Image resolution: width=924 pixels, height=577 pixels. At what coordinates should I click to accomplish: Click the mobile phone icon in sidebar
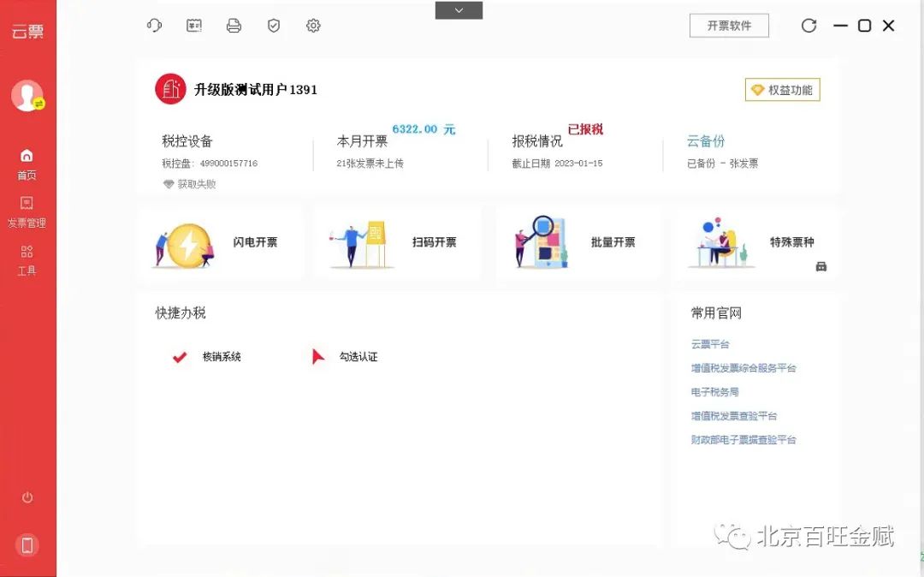pos(28,544)
